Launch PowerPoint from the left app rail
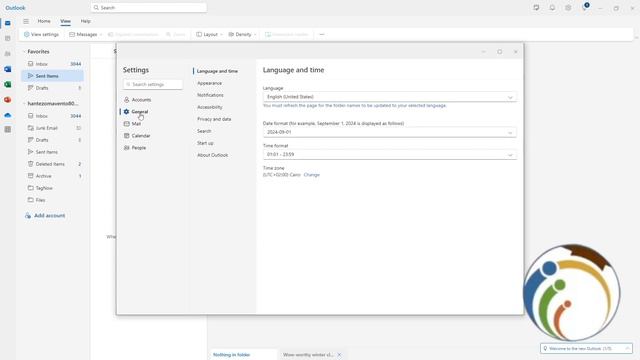The height and width of the screenshot is (360, 640). 7,100
